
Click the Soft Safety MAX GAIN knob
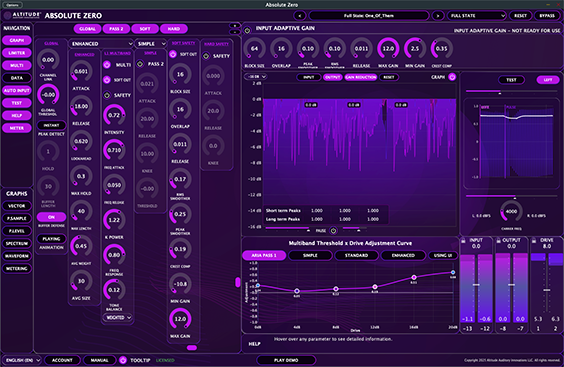click(x=180, y=319)
